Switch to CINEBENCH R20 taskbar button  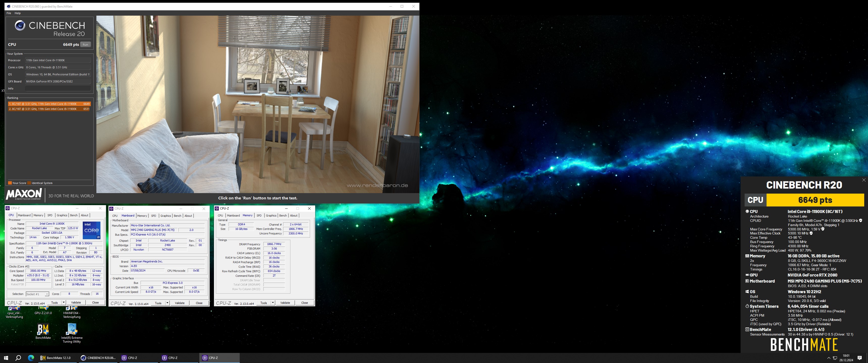click(98, 358)
